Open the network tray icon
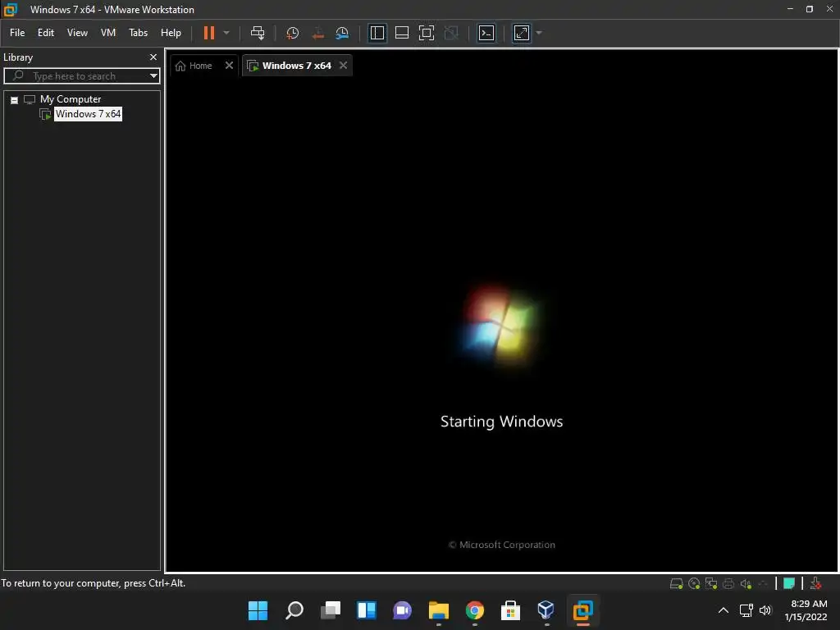 pos(746,610)
